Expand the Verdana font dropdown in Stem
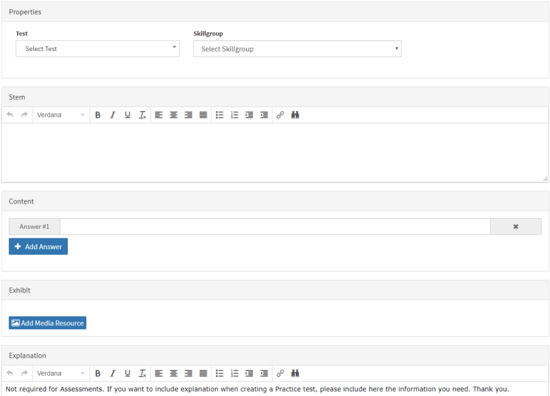This screenshot has height=396, width=550. (x=61, y=115)
